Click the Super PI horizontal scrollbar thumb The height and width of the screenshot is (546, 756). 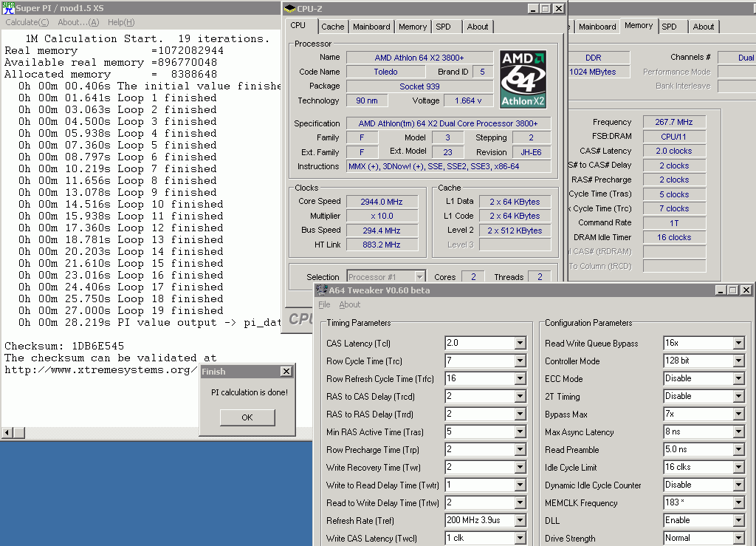pos(18,433)
